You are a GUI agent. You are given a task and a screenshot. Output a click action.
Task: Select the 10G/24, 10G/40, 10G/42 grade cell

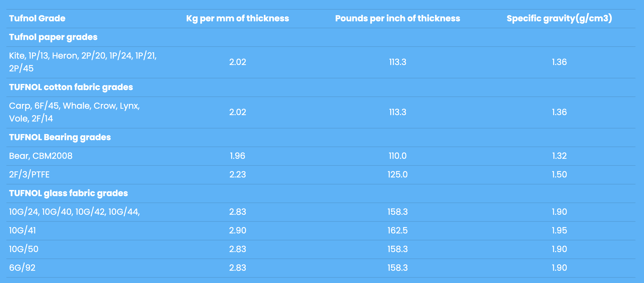click(x=74, y=212)
